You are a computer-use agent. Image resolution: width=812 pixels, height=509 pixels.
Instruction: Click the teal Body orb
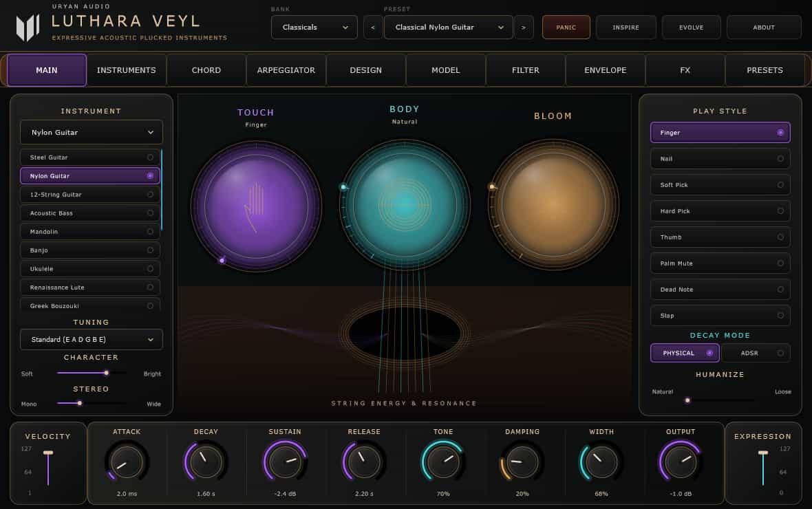[x=405, y=204]
